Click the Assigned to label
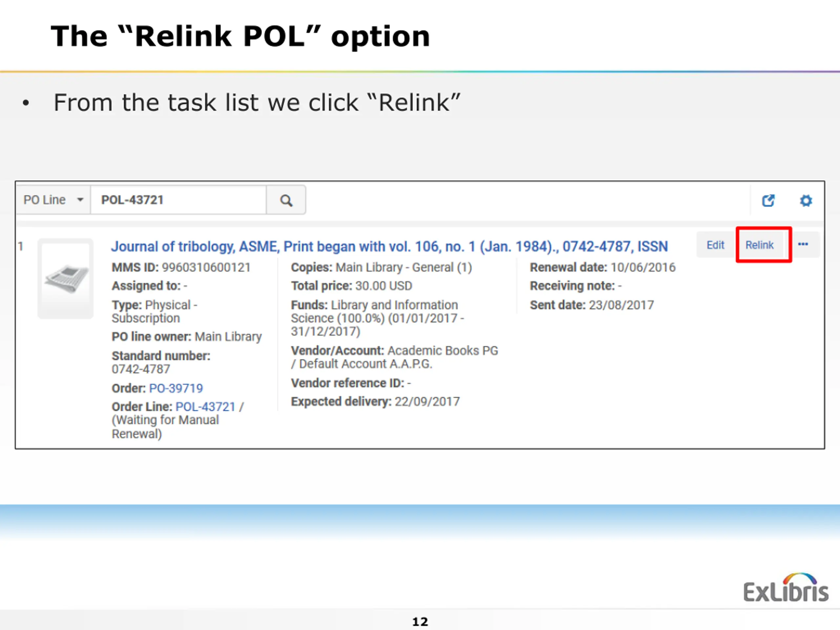Screen dimensions: 840x630 point(146,285)
